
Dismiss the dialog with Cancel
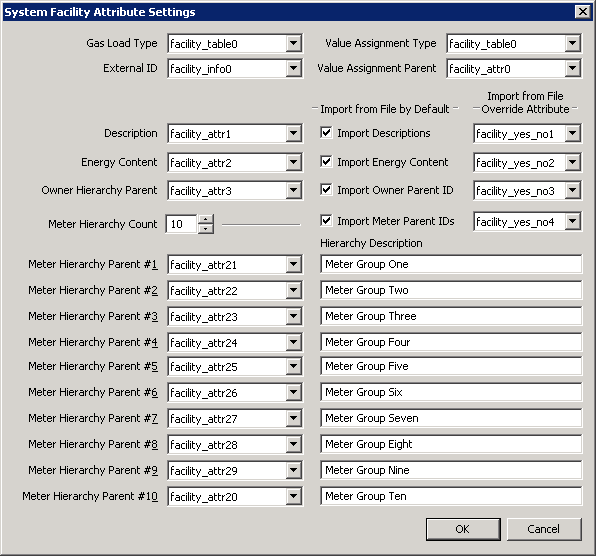pos(544,529)
